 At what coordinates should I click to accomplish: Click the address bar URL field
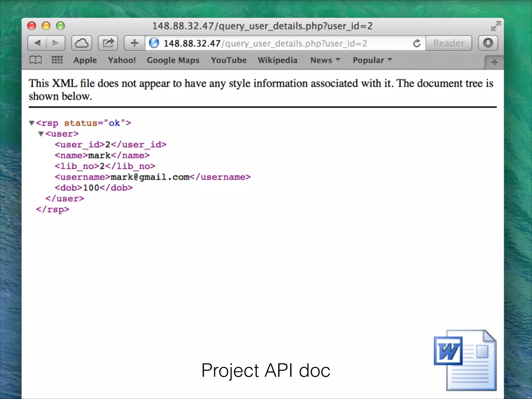coord(285,43)
